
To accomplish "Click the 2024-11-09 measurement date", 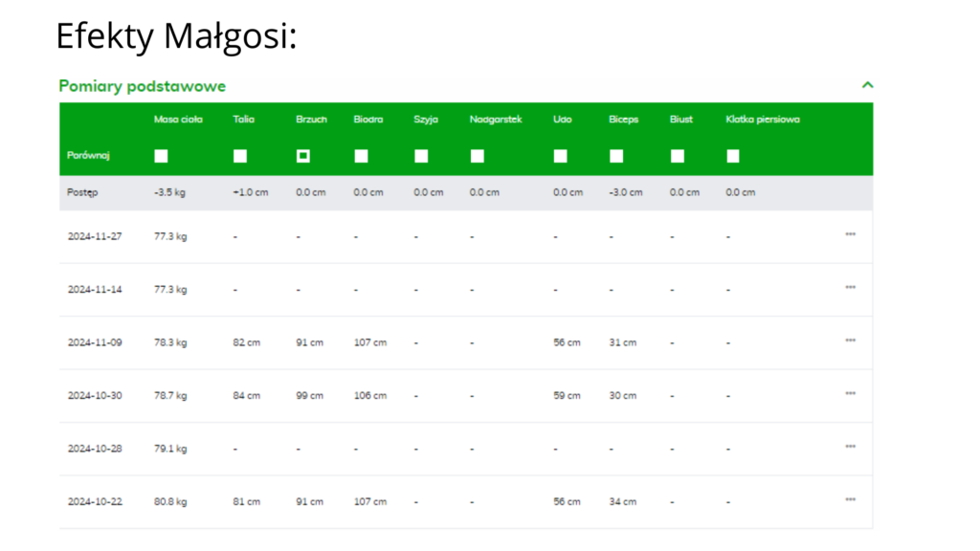I will coord(95,342).
